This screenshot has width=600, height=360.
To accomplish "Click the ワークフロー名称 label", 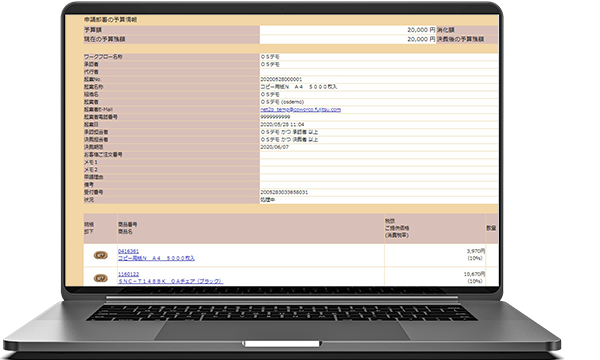I will pos(103,57).
